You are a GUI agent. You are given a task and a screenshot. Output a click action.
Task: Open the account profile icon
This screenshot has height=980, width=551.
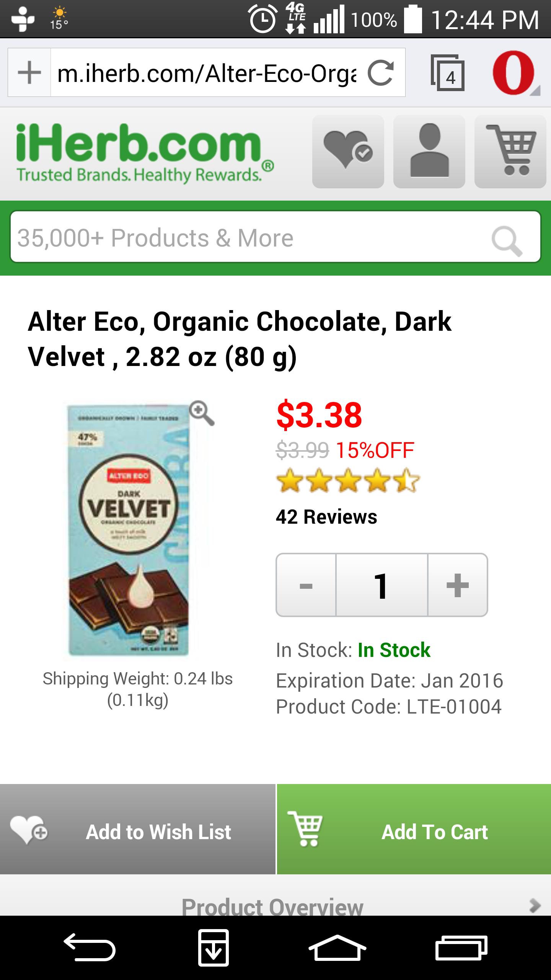(429, 152)
